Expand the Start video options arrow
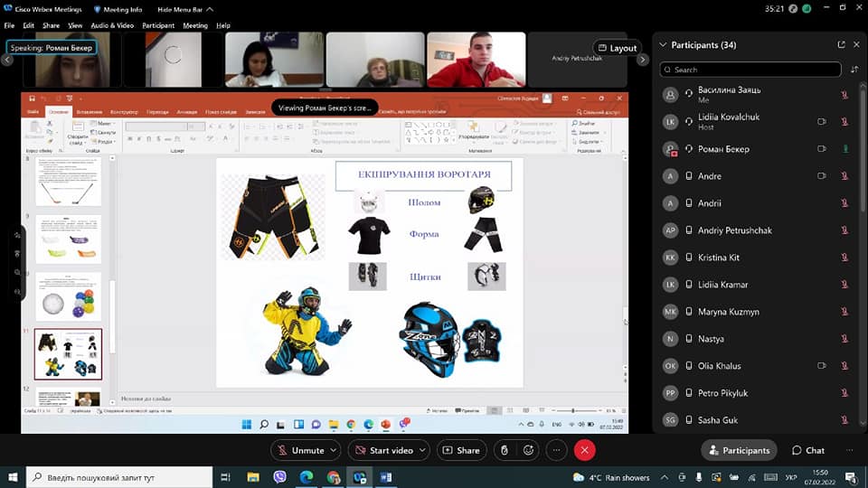 tap(422, 450)
